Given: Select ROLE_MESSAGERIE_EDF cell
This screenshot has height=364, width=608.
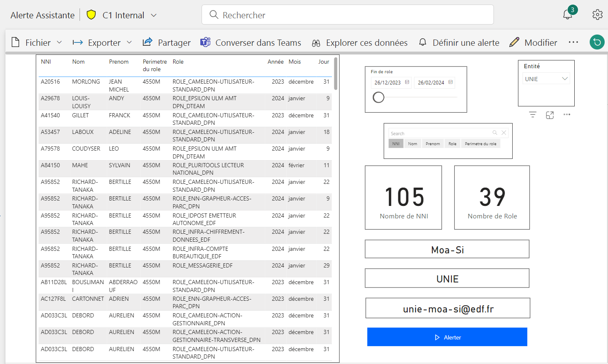Looking at the screenshot, I should tap(203, 265).
